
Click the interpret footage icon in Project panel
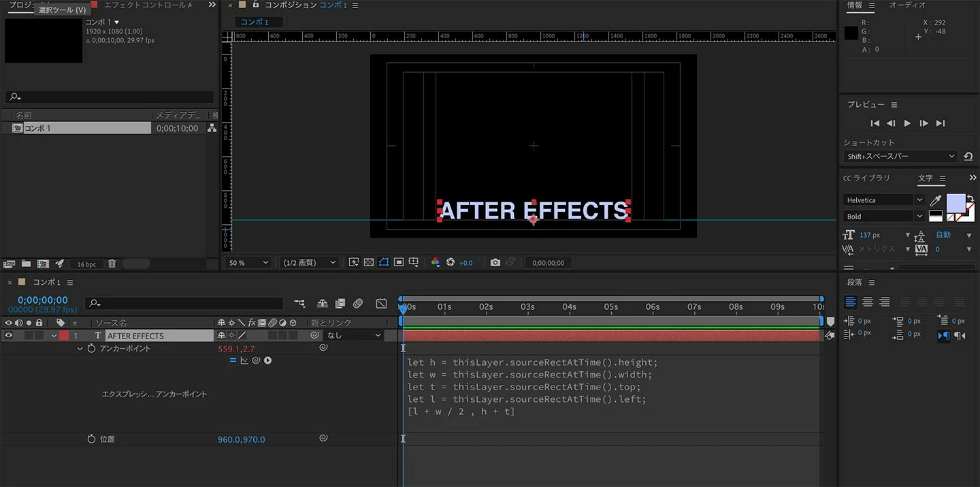point(10,264)
